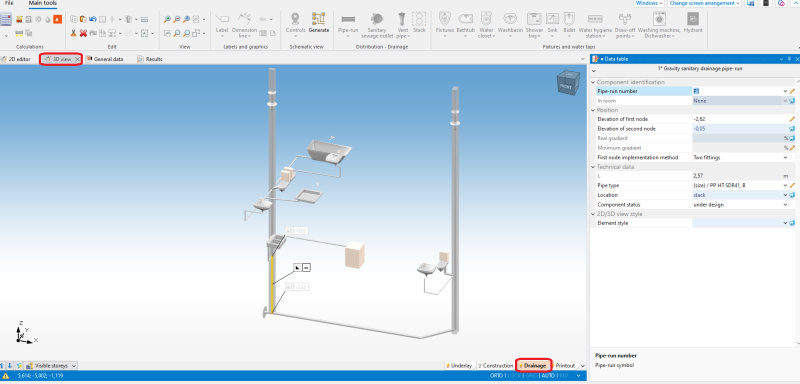Click the warning triangle in status bar
The image size is (800, 384).
[x=6, y=375]
